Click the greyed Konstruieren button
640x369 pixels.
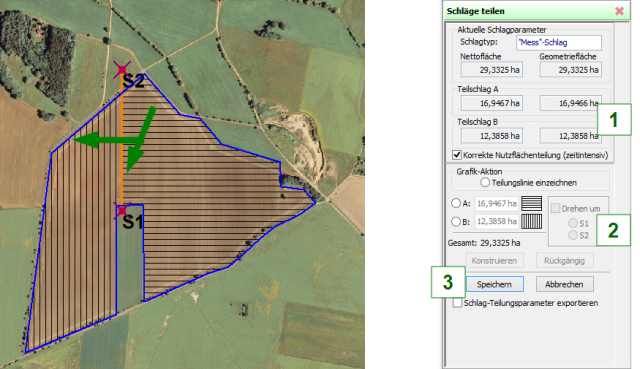pyautogui.click(x=495, y=260)
